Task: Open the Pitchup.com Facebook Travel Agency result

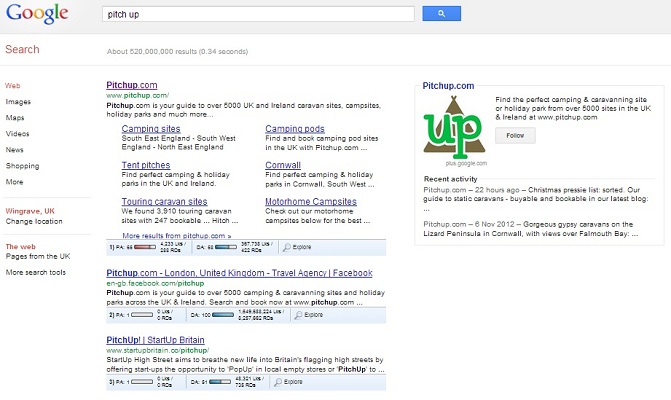Action: [x=239, y=273]
